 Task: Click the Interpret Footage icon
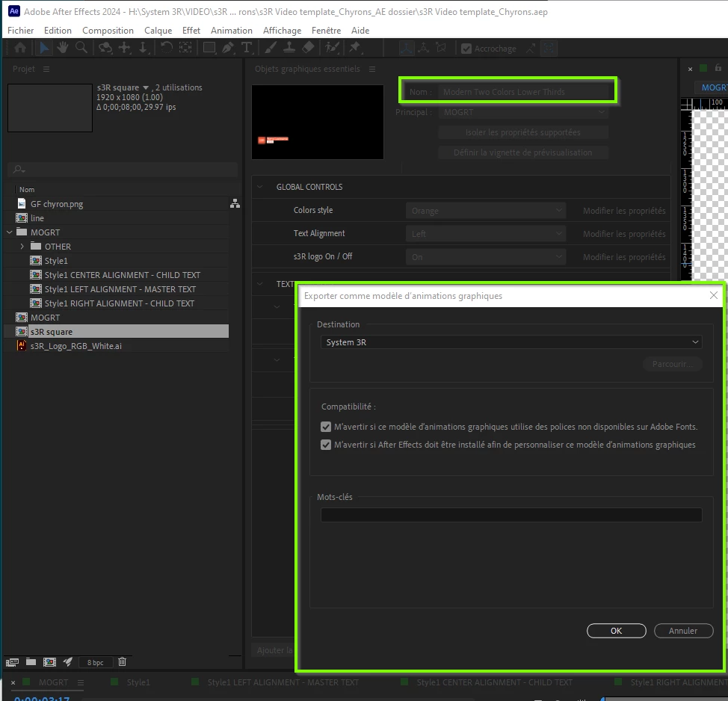click(12, 662)
